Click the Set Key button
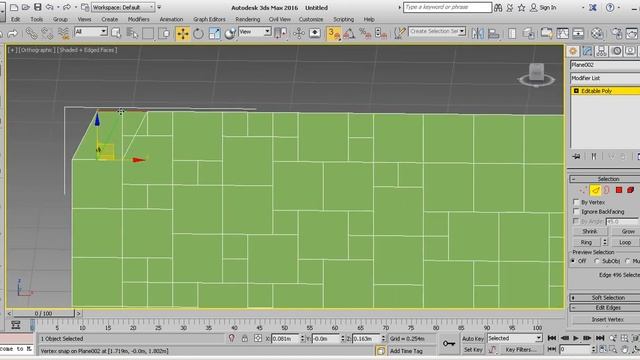Viewport: 640px width, 360px height. [473, 350]
